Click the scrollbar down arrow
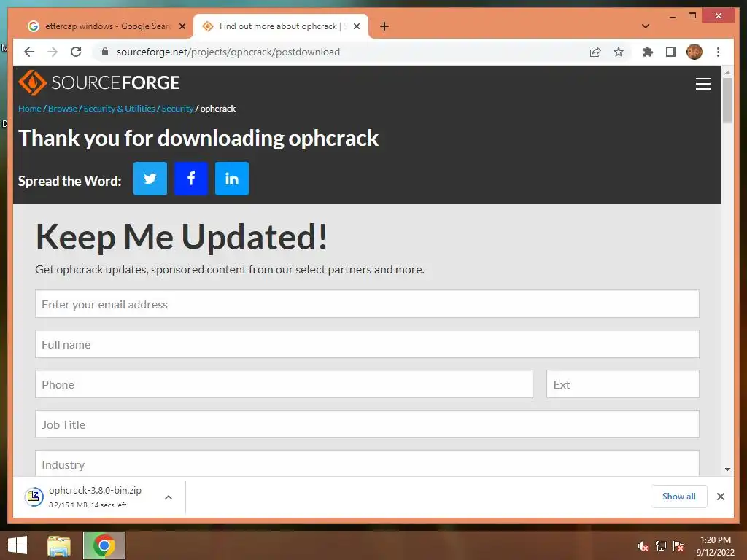747x560 pixels. 727,470
